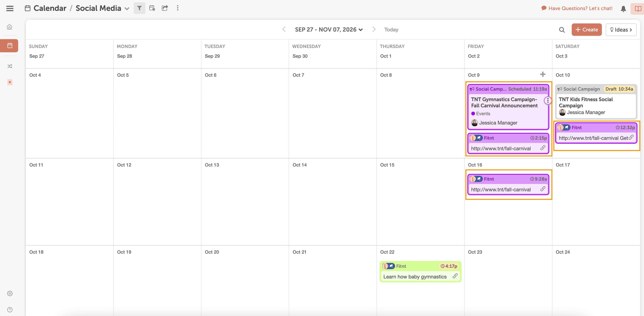Open the settings gear in sidebar

[x=9, y=293]
